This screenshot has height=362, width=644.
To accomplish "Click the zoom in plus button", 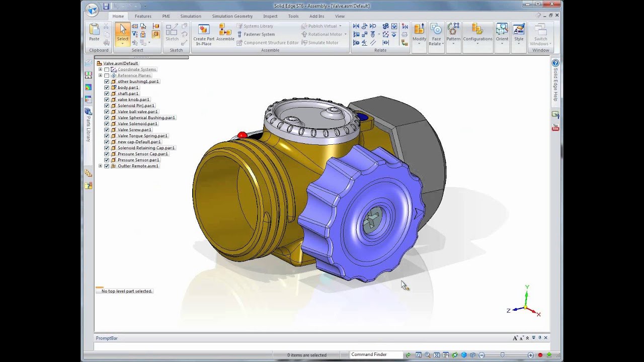I will coord(531,355).
